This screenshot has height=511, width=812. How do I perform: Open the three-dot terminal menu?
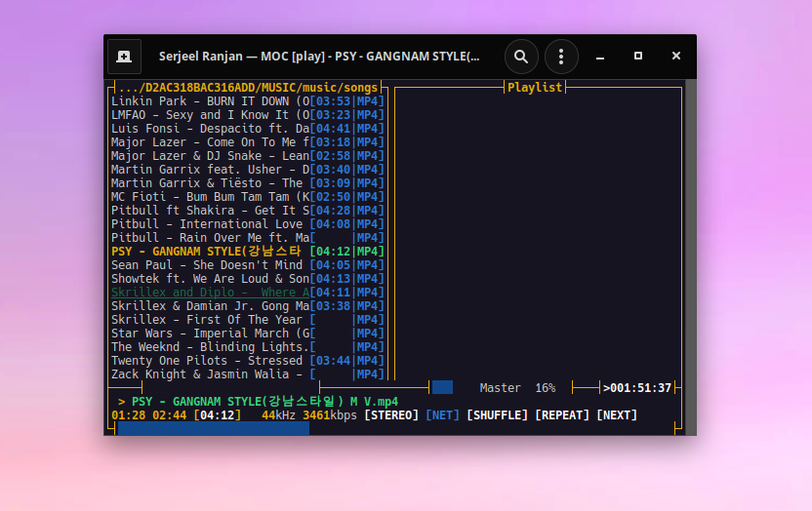tap(561, 57)
